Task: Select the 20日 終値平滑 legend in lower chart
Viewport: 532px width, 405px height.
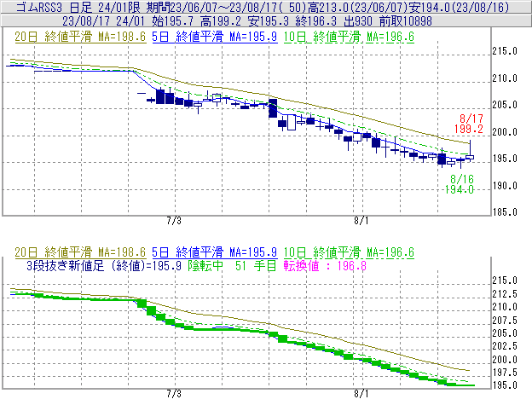Action: [80, 252]
